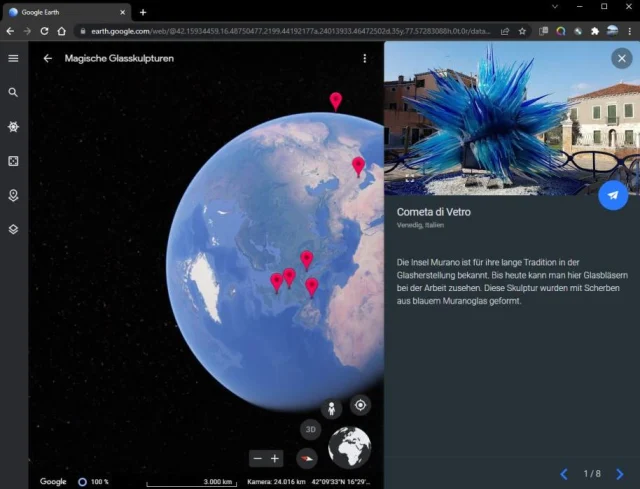Open Projects pin icon in sidebar
Viewport: 640px width, 489px height.
(13, 195)
